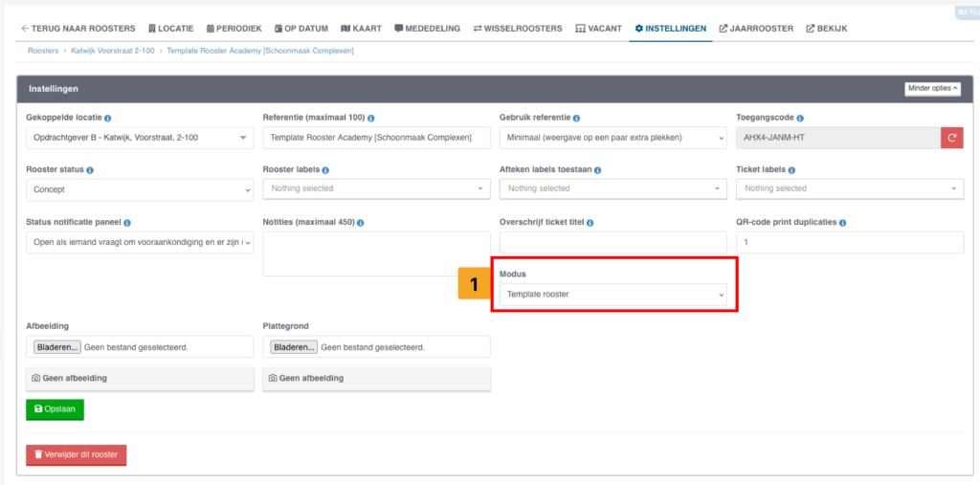The width and height of the screenshot is (980, 485).
Task: Open the Modus dropdown
Action: pos(612,295)
